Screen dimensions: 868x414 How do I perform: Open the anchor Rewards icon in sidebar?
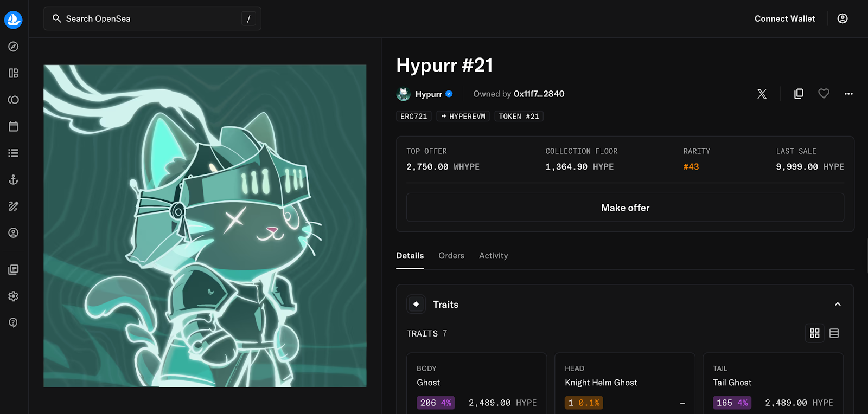pyautogui.click(x=14, y=179)
